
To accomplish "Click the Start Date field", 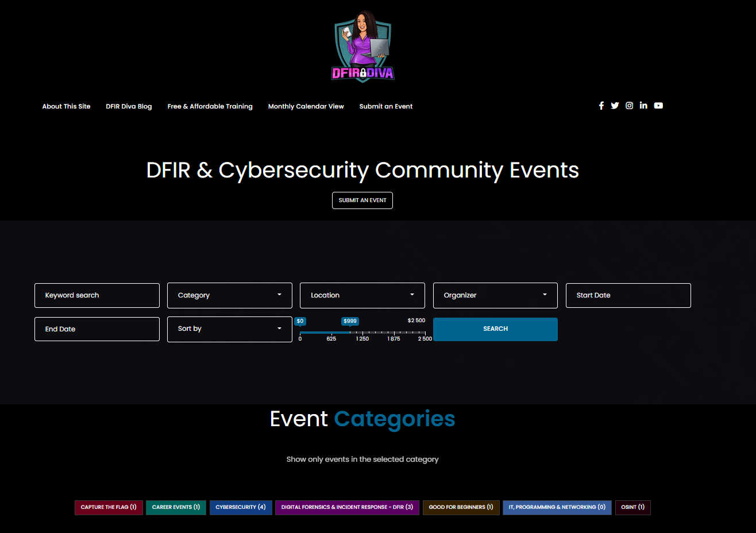I will pos(628,295).
